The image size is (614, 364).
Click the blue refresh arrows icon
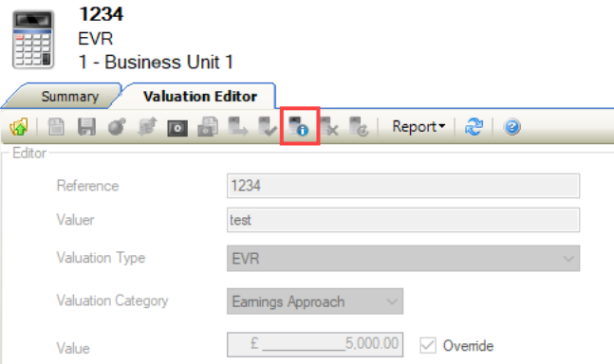[x=474, y=127]
